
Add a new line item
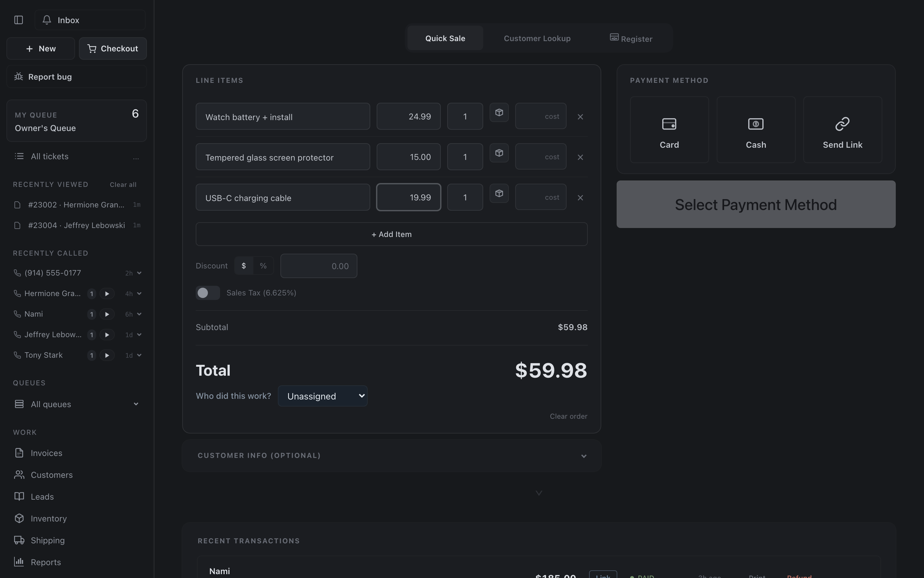(x=391, y=234)
